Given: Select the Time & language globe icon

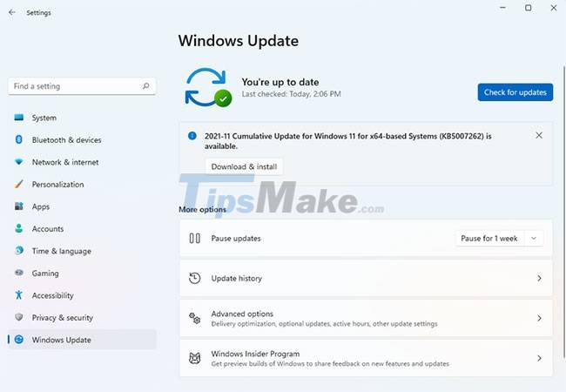Looking at the screenshot, I should click(x=19, y=251).
